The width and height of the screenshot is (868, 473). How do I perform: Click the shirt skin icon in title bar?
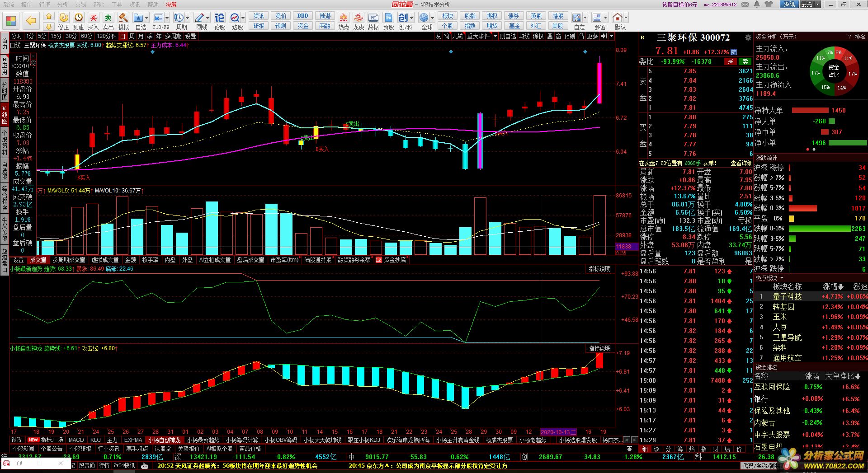pos(769,4)
